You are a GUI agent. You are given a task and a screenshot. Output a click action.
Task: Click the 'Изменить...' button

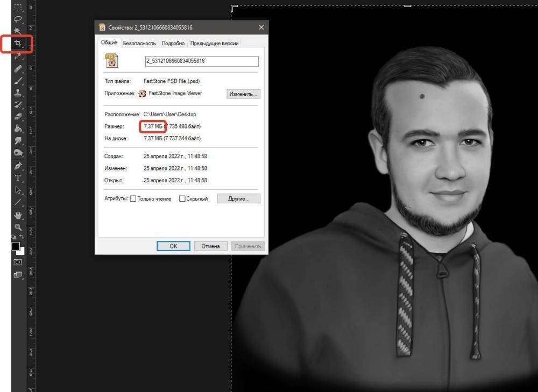[x=243, y=94]
